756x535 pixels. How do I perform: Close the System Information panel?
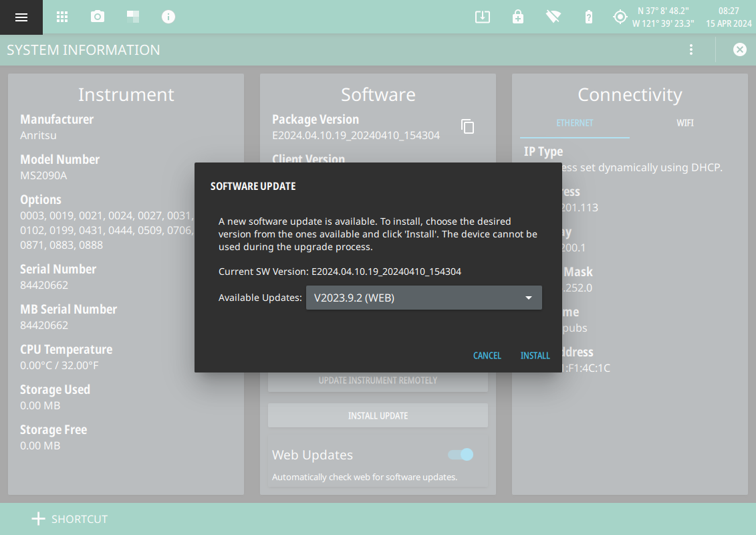click(739, 49)
